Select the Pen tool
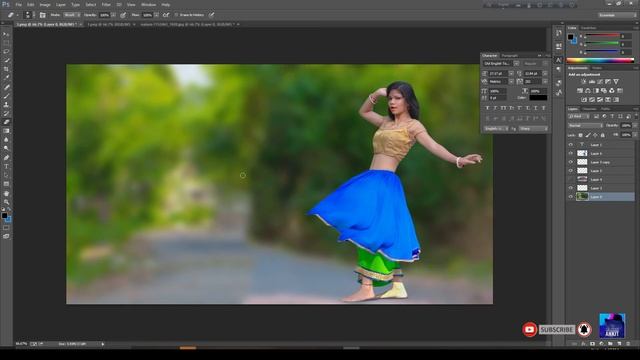This screenshot has width=640, height=360. point(6,158)
